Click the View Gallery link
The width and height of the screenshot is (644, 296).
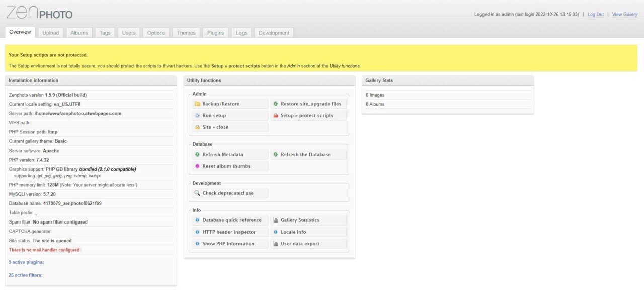[x=624, y=14]
